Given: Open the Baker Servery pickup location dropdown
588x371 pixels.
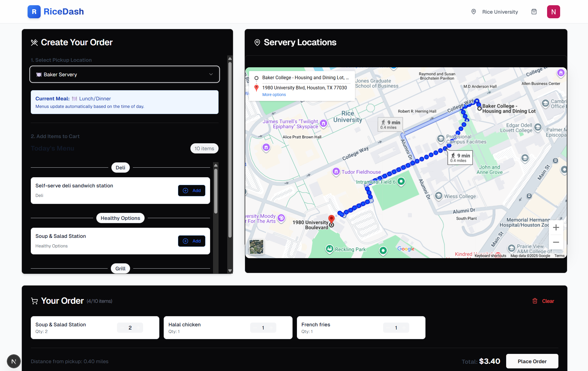Looking at the screenshot, I should 125,75.
